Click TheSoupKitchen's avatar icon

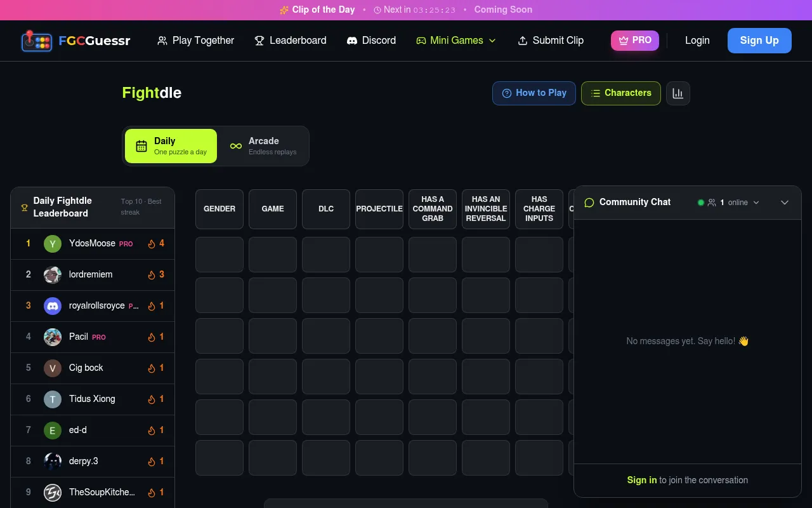click(53, 493)
